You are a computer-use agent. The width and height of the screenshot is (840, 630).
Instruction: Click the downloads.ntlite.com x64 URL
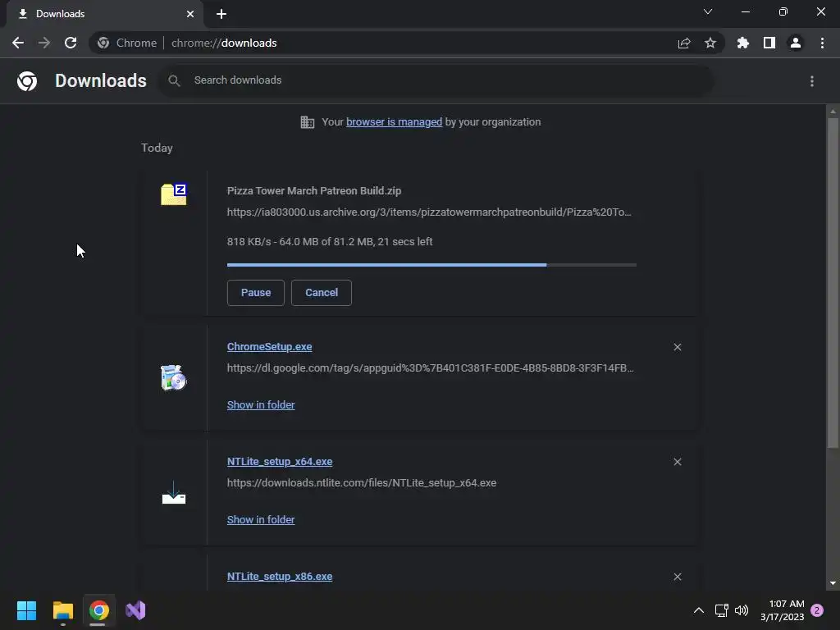[x=362, y=482]
